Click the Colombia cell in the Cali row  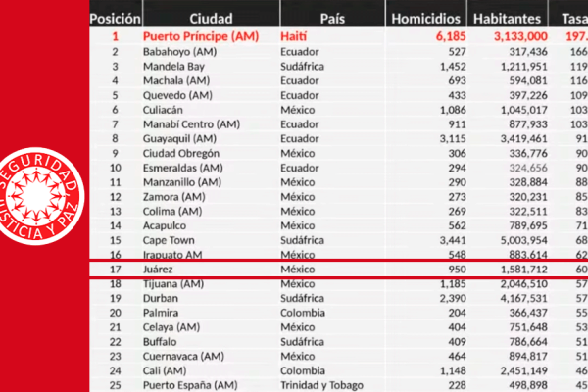(x=305, y=370)
